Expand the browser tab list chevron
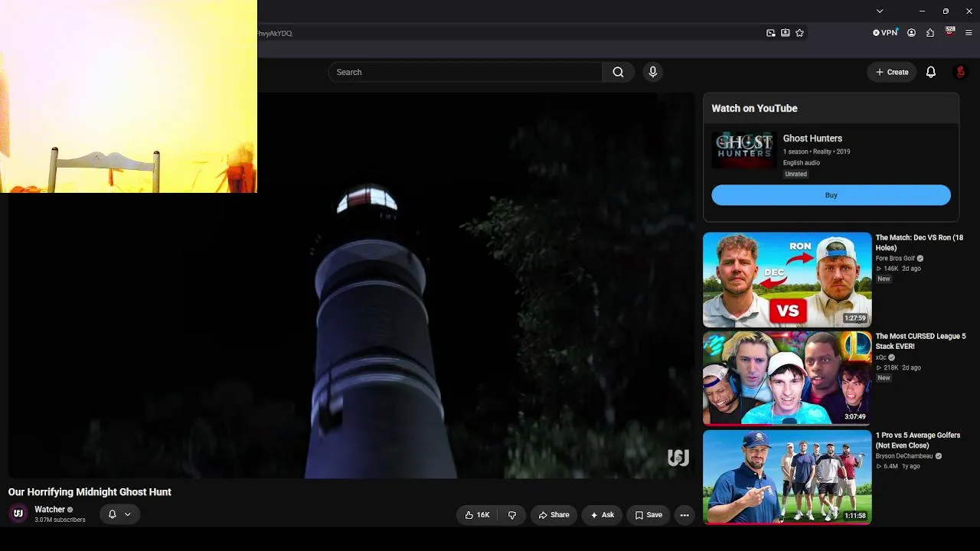This screenshot has width=980, height=551. coord(880,11)
